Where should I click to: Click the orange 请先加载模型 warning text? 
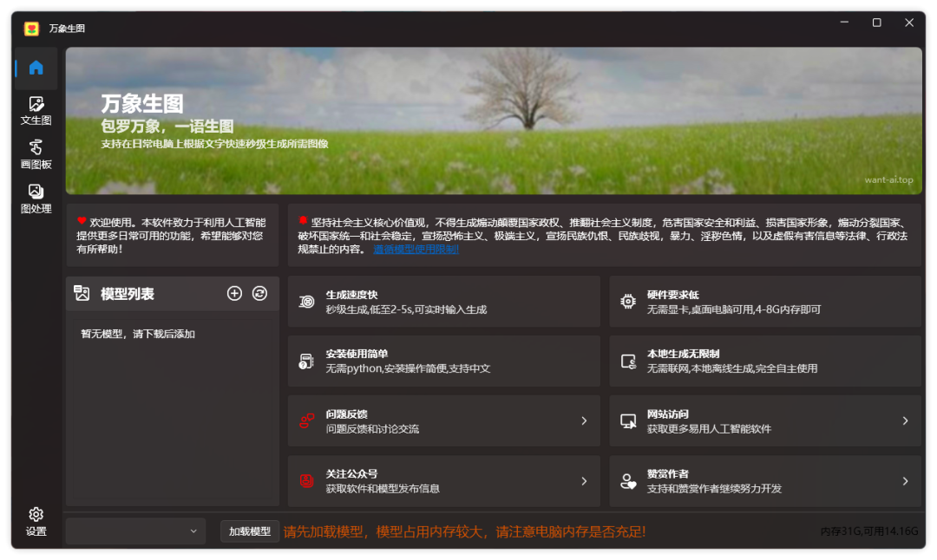[x=464, y=531]
